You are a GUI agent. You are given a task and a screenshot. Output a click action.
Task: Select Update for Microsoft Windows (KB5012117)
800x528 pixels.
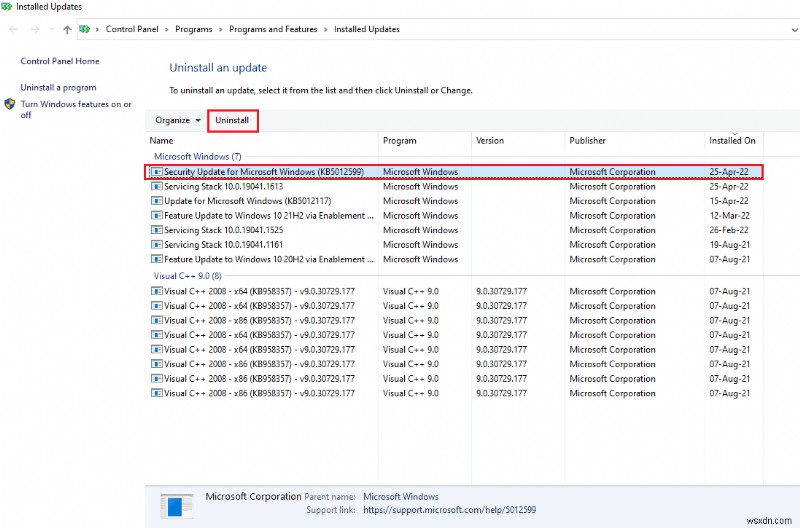coord(454,201)
